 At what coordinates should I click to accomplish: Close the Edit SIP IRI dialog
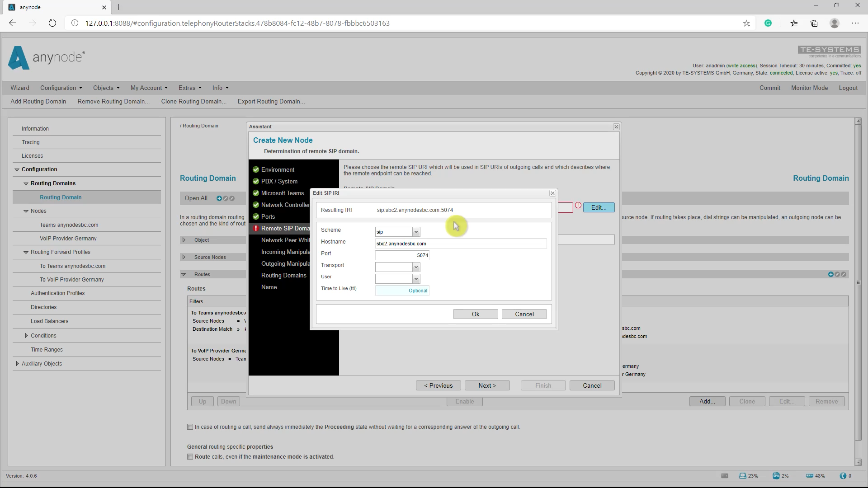click(552, 193)
